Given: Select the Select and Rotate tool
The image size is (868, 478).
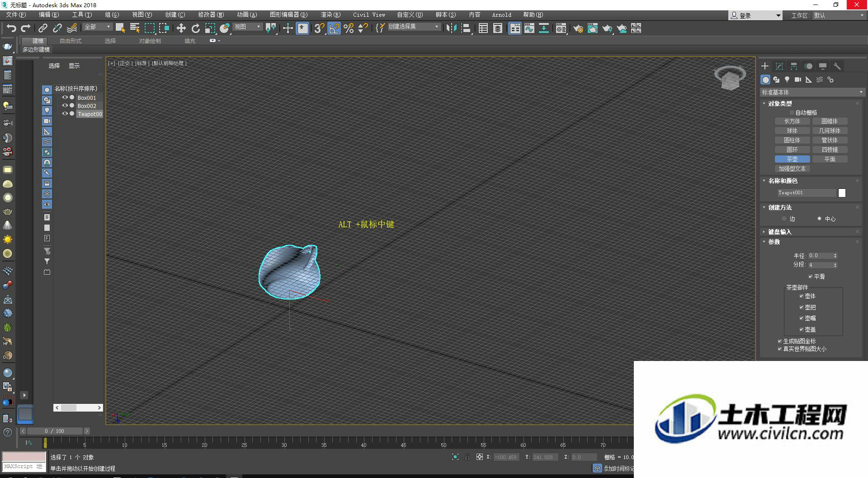Looking at the screenshot, I should (x=196, y=28).
